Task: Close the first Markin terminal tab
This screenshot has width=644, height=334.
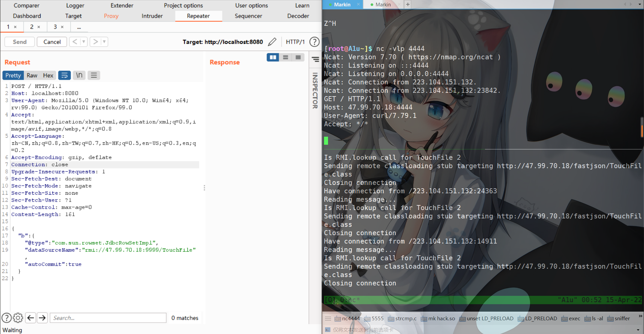Action: (358, 4)
